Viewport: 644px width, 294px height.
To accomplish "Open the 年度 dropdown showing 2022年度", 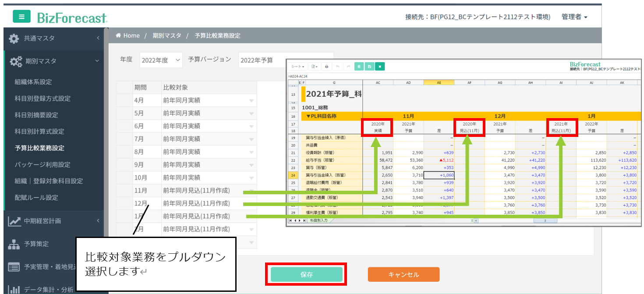I will click(x=161, y=60).
